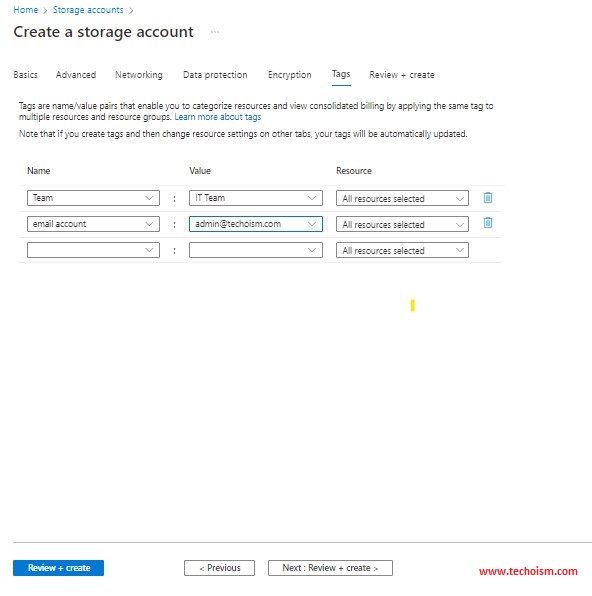Viewport: 592px width, 596px height.
Task: Go back with the Previous button
Action: (x=219, y=568)
